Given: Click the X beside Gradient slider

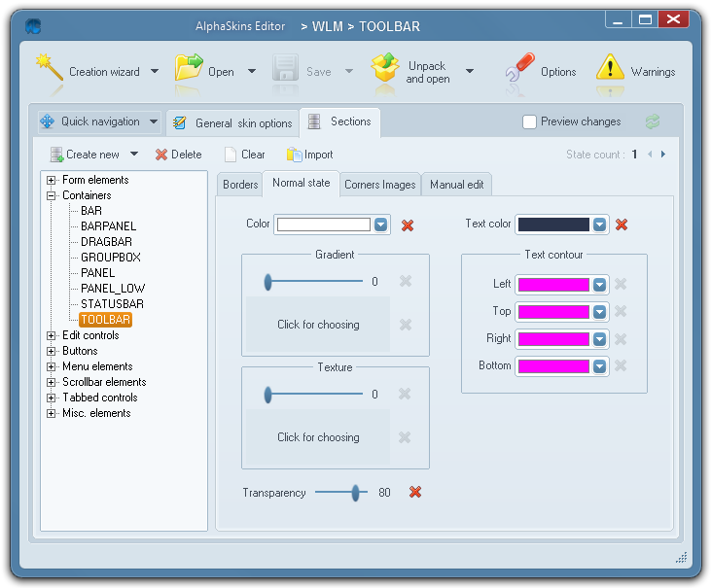Looking at the screenshot, I should pos(406,281).
